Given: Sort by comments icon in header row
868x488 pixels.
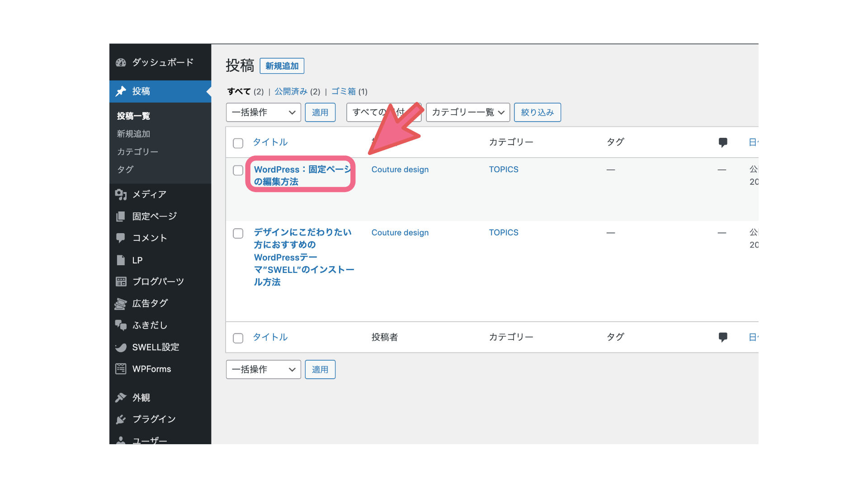Looking at the screenshot, I should (723, 142).
